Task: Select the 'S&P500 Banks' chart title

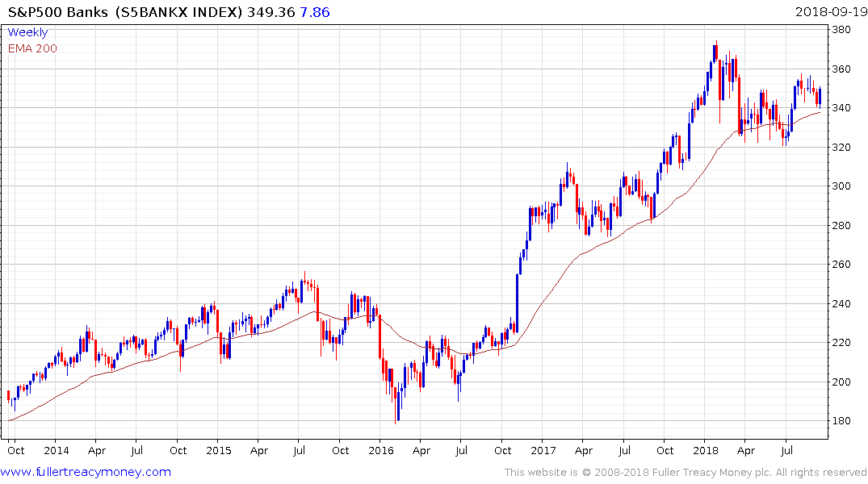Action: tap(57, 12)
